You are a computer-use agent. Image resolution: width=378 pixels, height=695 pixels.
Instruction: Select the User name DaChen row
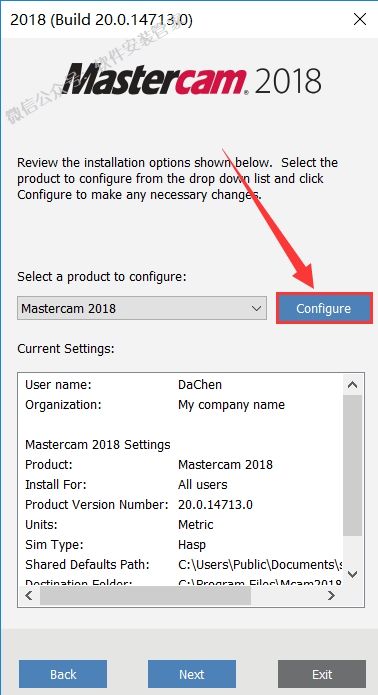click(181, 384)
